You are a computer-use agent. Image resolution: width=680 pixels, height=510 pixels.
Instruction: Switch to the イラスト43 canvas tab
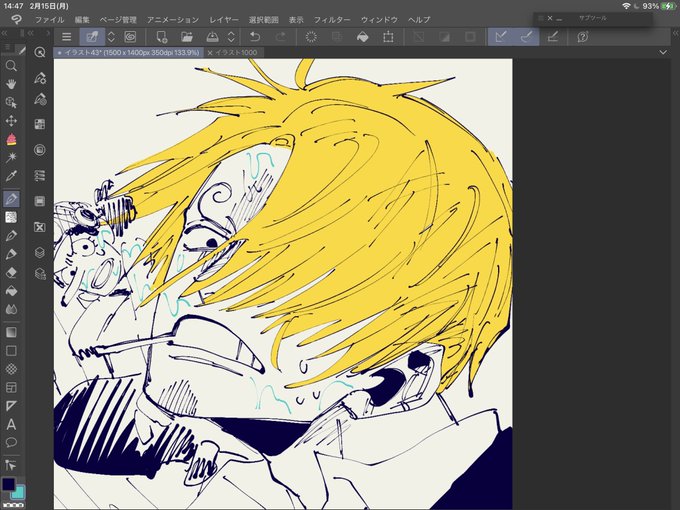point(129,52)
